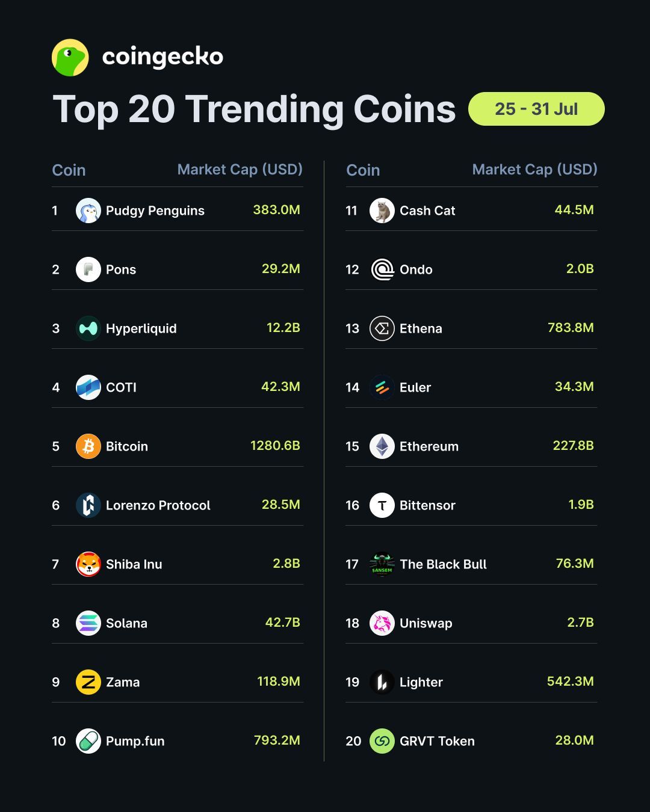Click the CoinGecko gecko logo
The image size is (650, 812).
pyautogui.click(x=70, y=58)
